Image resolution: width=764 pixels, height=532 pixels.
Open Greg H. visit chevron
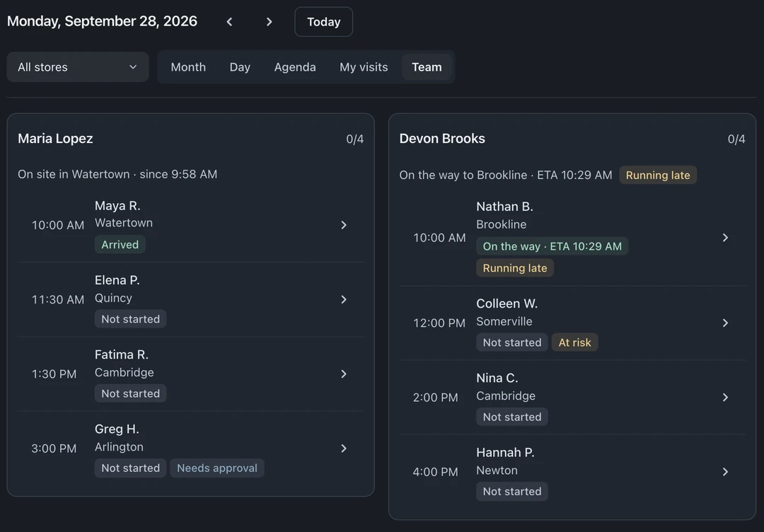click(x=344, y=449)
